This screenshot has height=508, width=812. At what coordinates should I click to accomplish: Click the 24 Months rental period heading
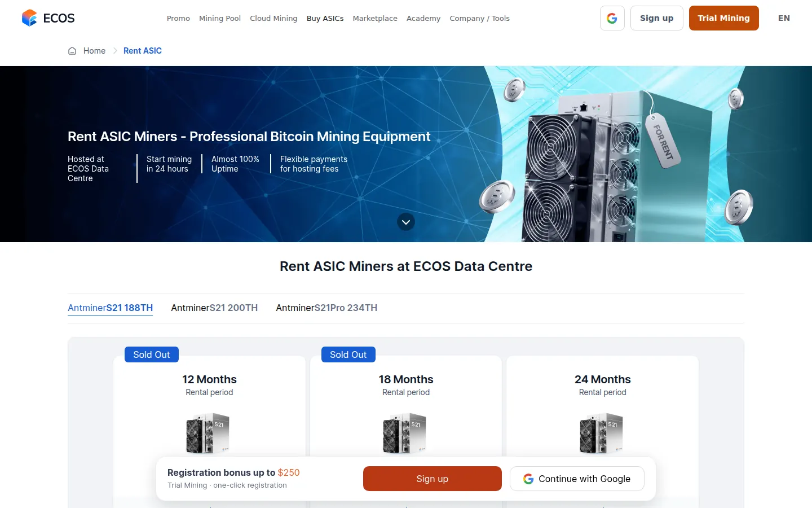point(602,379)
